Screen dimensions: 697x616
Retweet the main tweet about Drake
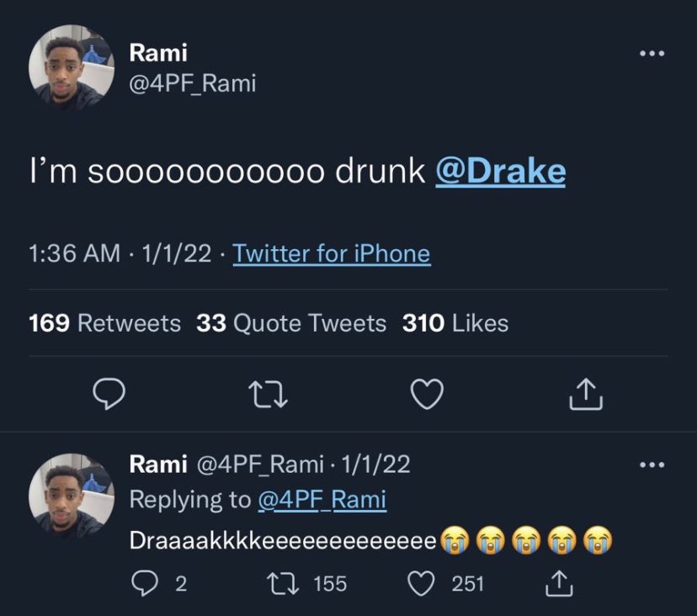(268, 396)
